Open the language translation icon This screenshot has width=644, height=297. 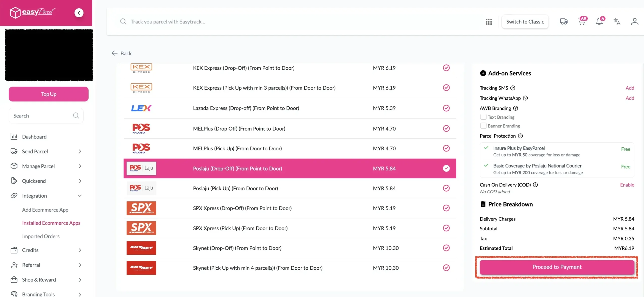tap(617, 22)
